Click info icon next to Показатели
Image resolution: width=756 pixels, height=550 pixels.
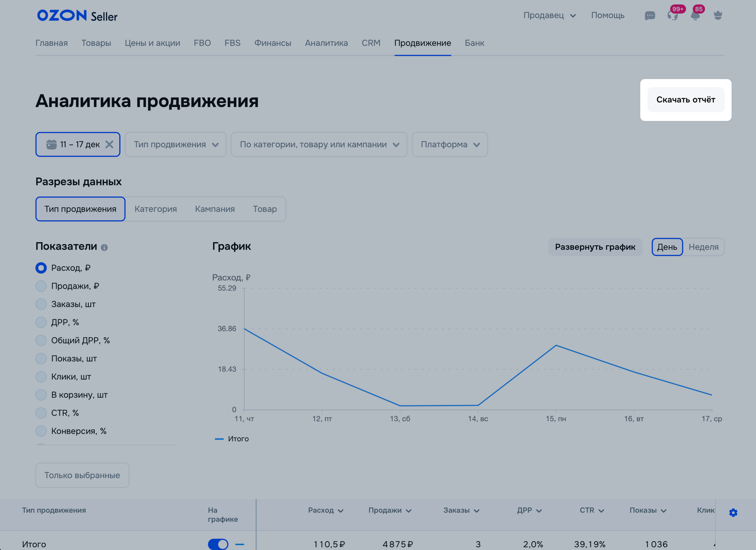coord(104,247)
